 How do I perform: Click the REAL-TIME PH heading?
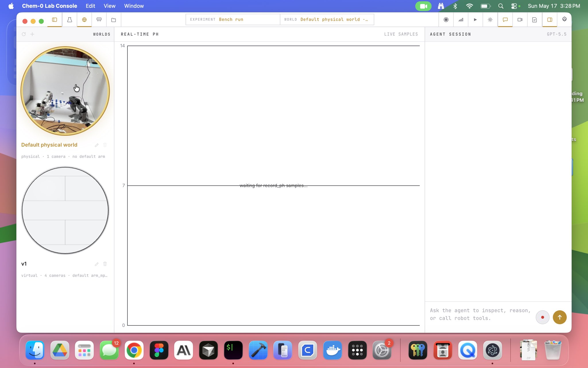[140, 34]
